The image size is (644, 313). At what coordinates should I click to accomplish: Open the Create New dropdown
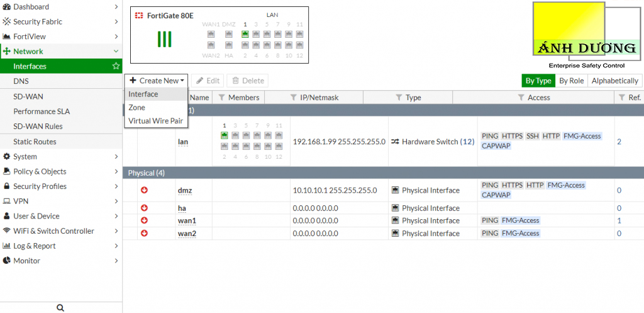coord(157,81)
